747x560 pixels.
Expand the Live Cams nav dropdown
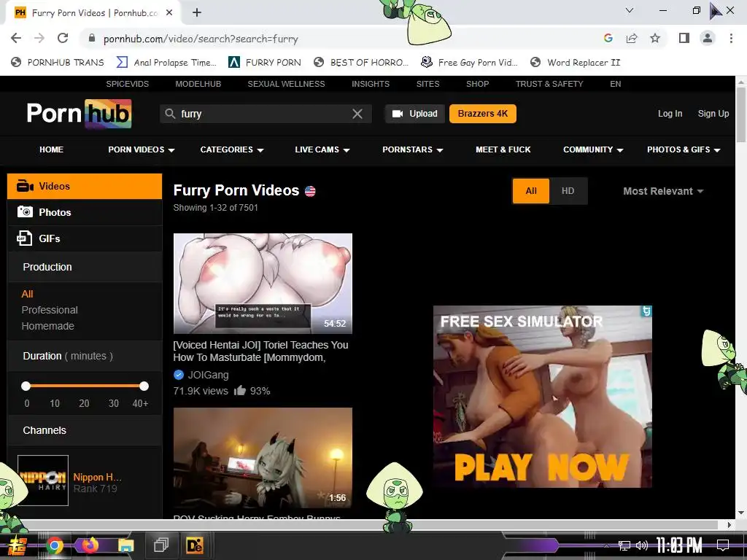(322, 149)
